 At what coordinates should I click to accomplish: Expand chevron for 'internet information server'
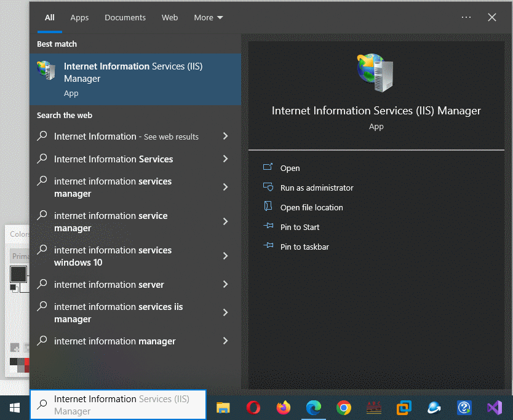[x=225, y=284]
